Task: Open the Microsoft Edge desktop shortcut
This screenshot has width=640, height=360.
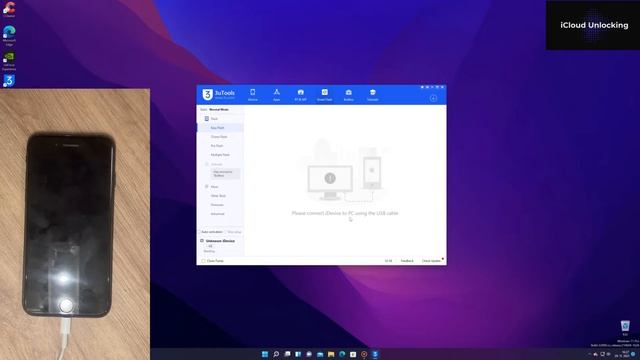Action: pos(9,35)
